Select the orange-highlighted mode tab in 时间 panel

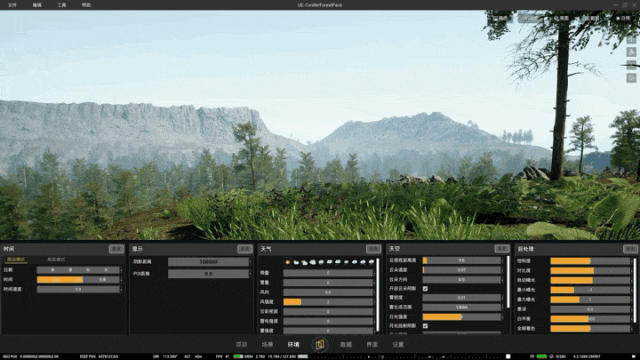(16, 259)
